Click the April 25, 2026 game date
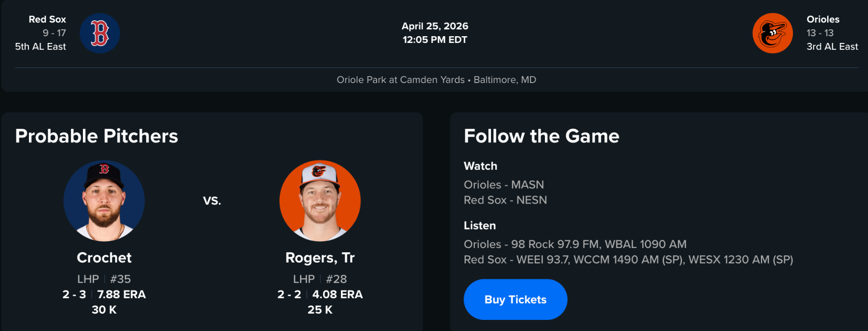Image resolution: width=868 pixels, height=331 pixels. (435, 26)
